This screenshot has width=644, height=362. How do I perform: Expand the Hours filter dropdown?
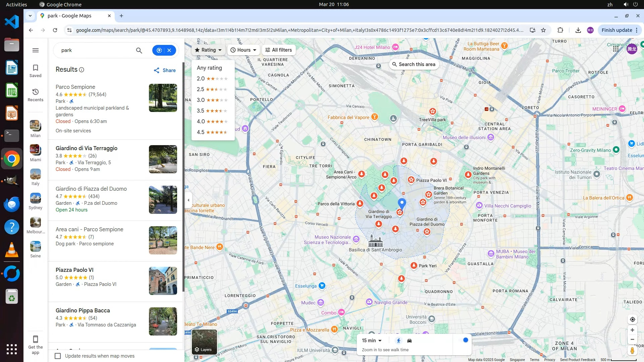click(x=244, y=50)
